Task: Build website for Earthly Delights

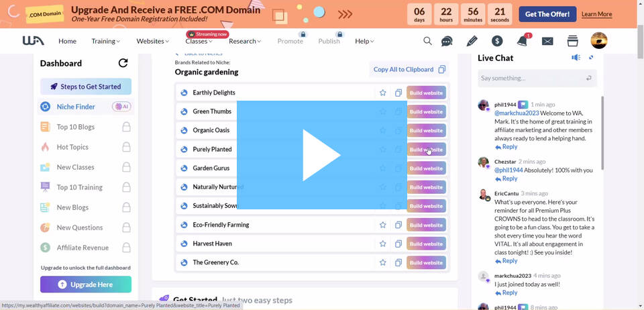Action: (x=427, y=93)
